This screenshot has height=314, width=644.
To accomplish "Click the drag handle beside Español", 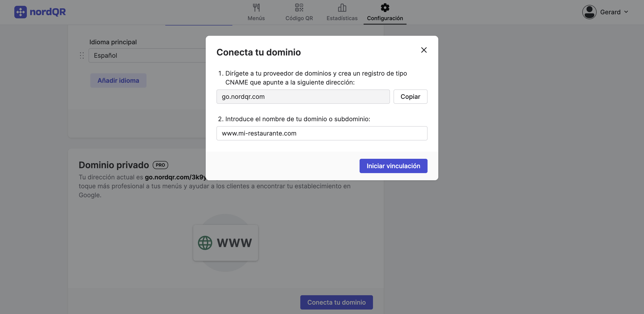I will [82, 55].
